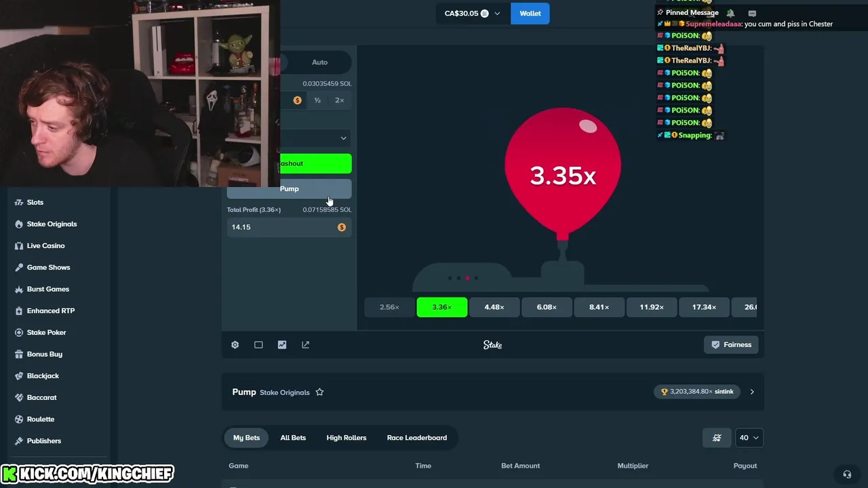Click the Burst Games sidebar icon
The width and height of the screenshot is (868, 488).
[x=19, y=289]
